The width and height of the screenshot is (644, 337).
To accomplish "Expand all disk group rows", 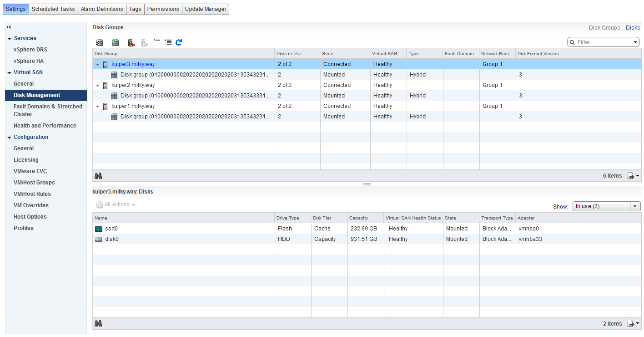I will pyautogui.click(x=168, y=42).
